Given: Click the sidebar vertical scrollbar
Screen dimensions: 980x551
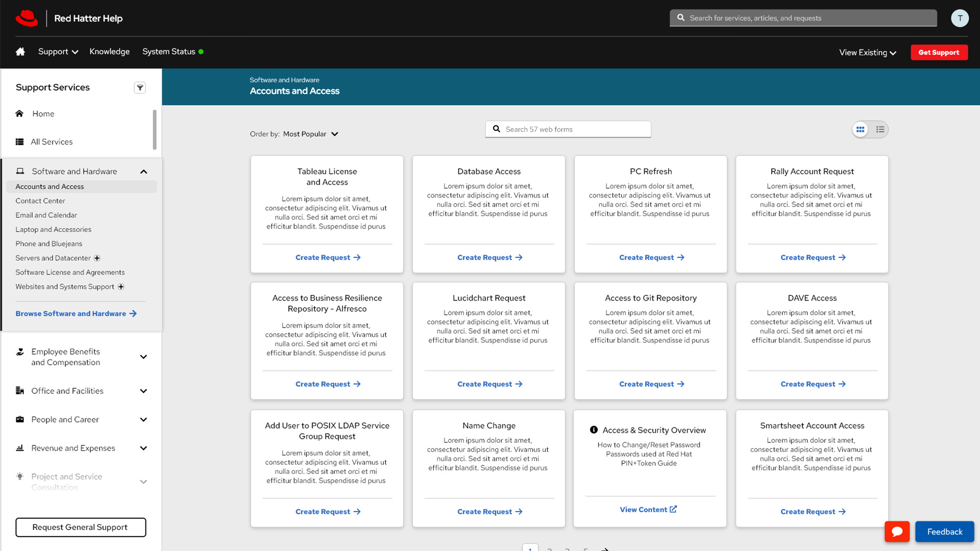Looking at the screenshot, I should [155, 130].
